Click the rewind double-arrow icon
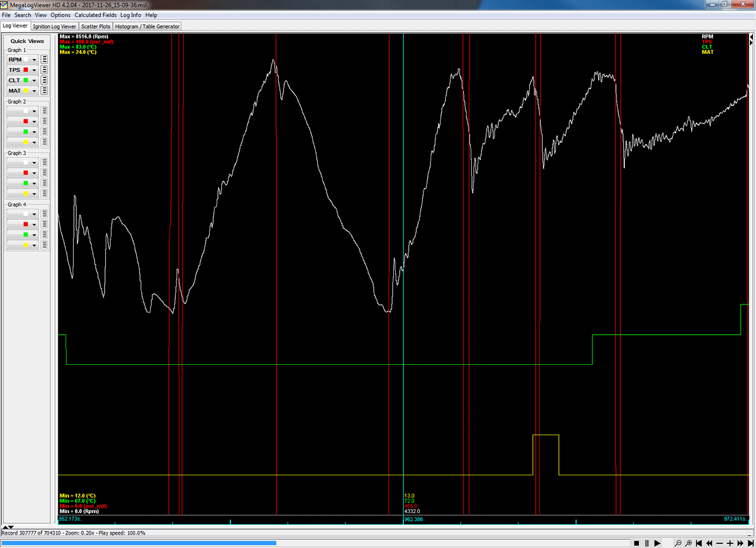This screenshot has height=548, width=756. 709,543
